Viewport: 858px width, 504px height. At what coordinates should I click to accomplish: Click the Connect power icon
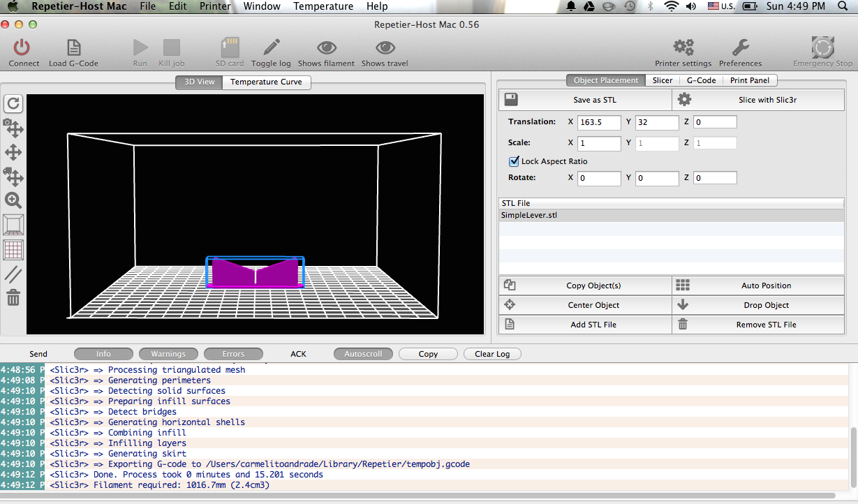pyautogui.click(x=23, y=47)
